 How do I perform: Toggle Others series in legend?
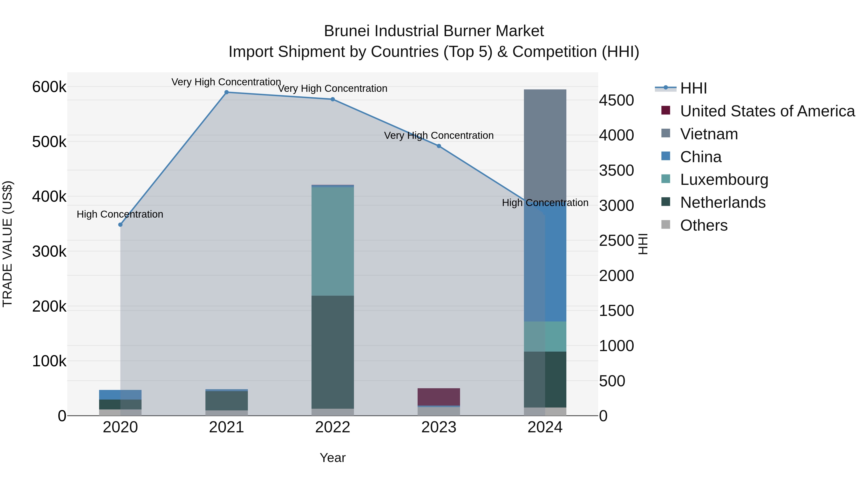[694, 225]
